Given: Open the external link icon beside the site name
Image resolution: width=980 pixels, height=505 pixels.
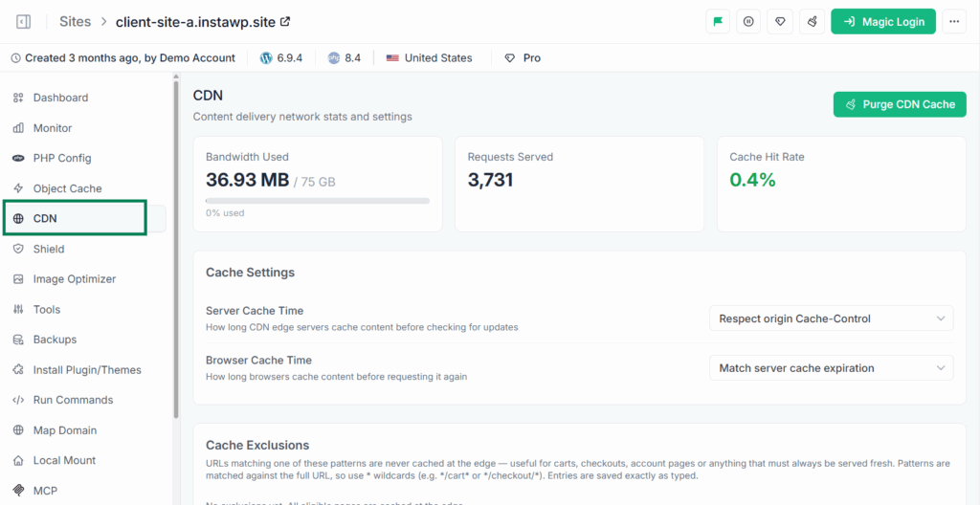Looking at the screenshot, I should click(285, 21).
